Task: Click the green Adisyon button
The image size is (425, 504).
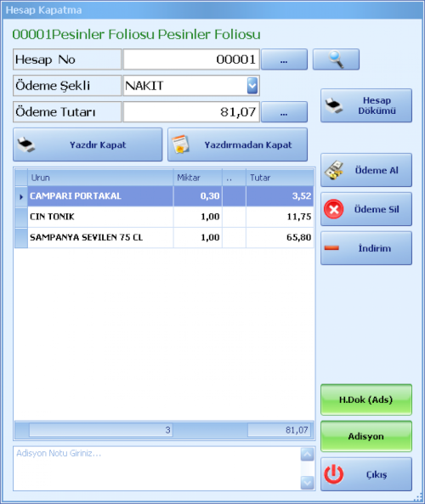Action: [x=366, y=436]
